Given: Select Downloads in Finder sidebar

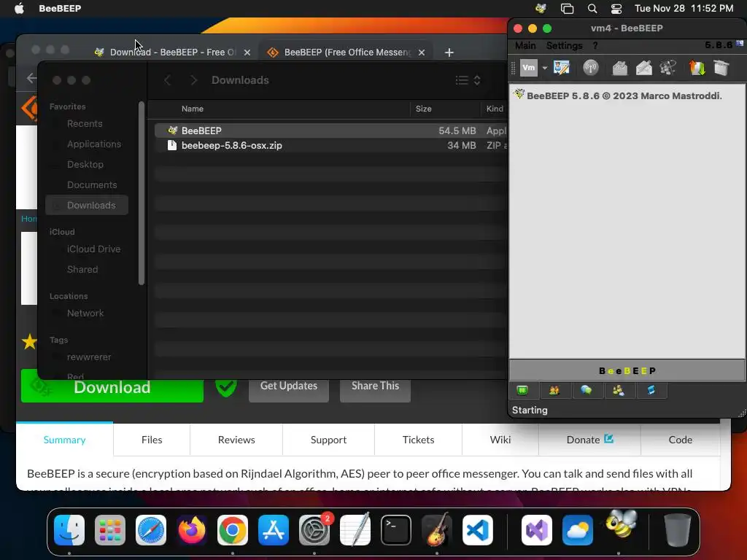Looking at the screenshot, I should tap(88, 205).
